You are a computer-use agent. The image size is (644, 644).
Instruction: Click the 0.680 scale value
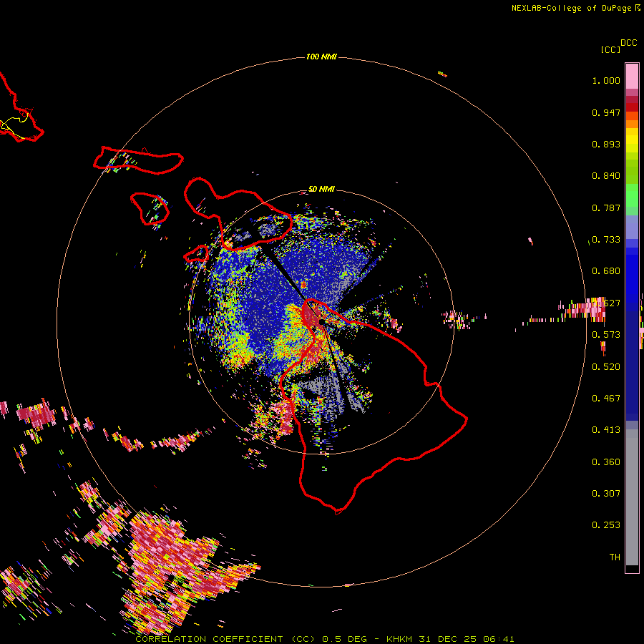[606, 271]
